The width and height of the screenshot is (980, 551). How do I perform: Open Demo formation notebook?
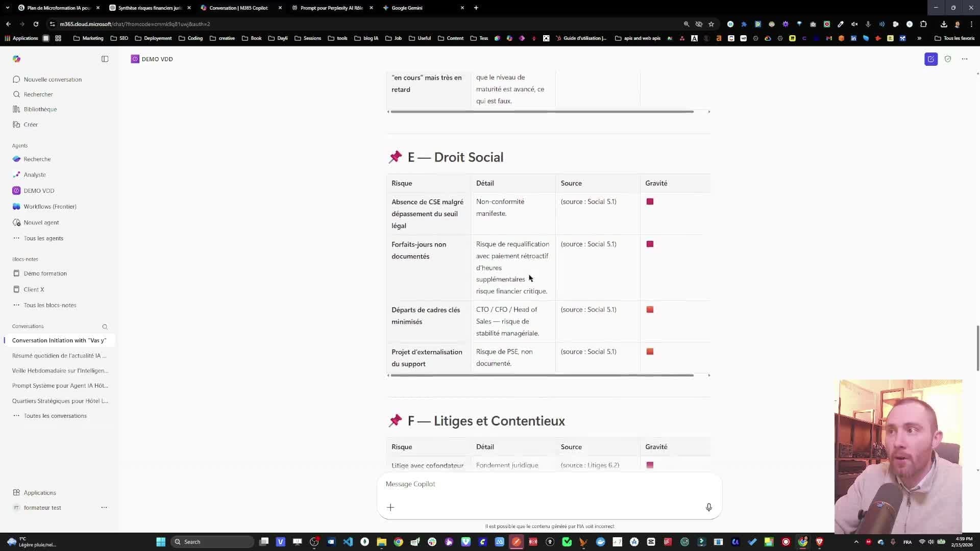pyautogui.click(x=45, y=273)
